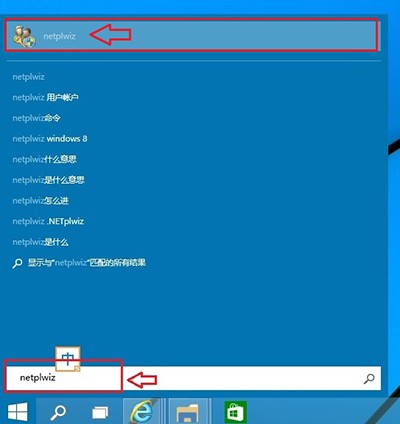The image size is (400, 424).
Task: Choose the netplwiz怎么进 suggestion
Action: [x=40, y=201]
